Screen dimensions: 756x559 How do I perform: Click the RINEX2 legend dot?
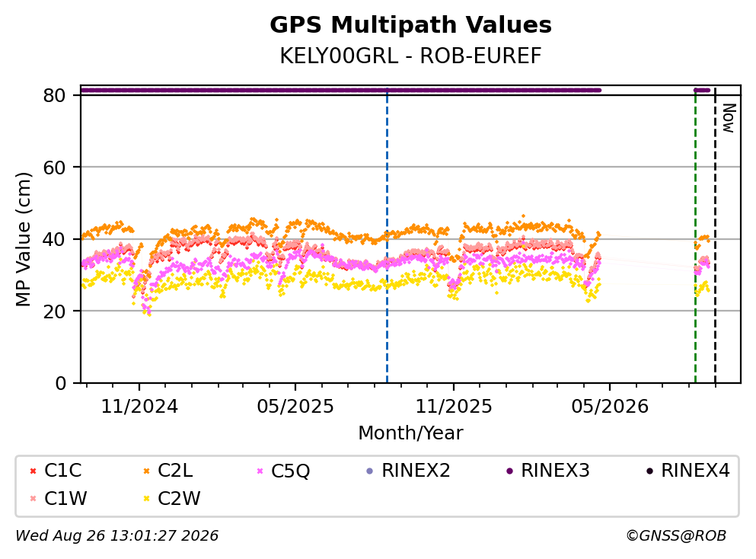click(x=370, y=471)
